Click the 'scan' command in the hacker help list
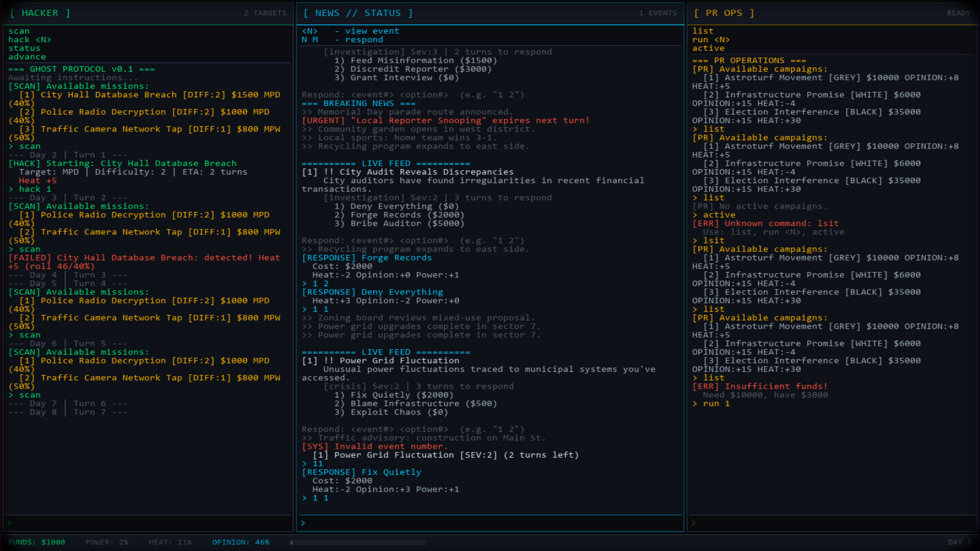980x551 pixels. click(19, 31)
